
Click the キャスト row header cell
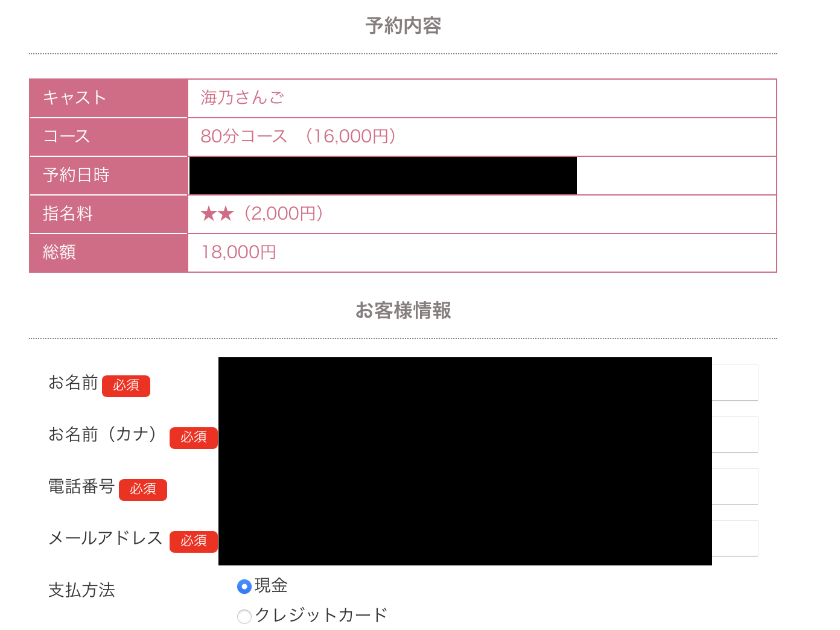click(x=109, y=98)
